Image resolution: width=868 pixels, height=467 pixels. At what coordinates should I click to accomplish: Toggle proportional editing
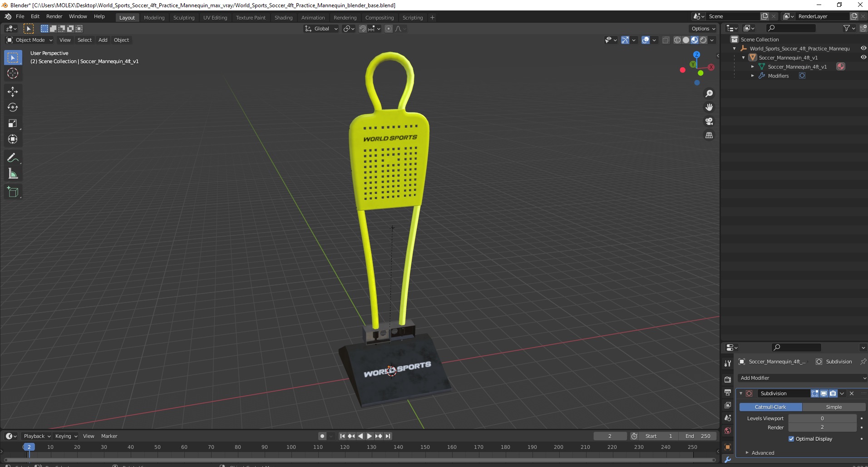pyautogui.click(x=389, y=29)
